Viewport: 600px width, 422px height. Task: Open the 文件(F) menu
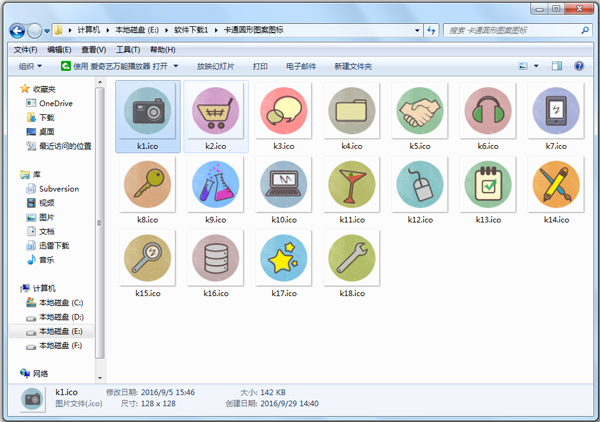tap(25, 49)
